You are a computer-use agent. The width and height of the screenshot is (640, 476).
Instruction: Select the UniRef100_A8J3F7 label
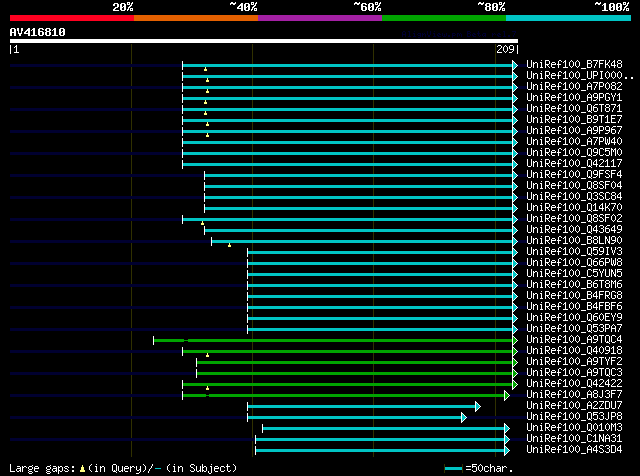(x=574, y=395)
